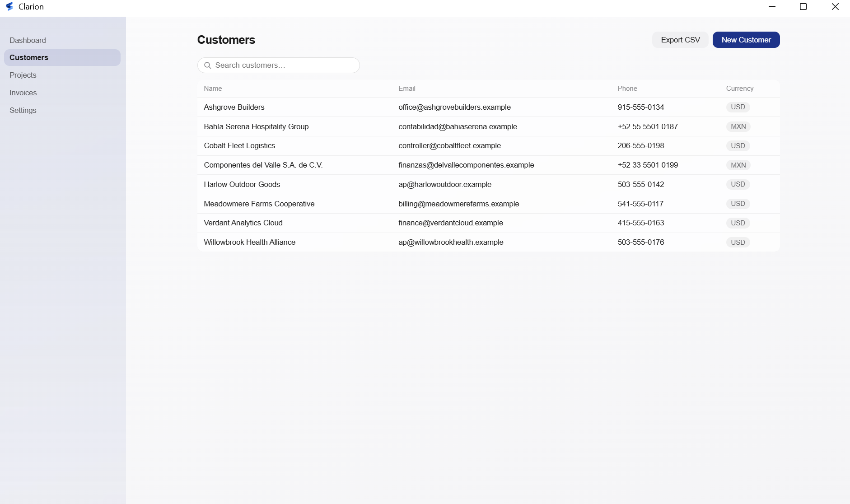This screenshot has height=504, width=850.
Task: Select the Harlow Outdoor Goods row
Action: (x=489, y=184)
